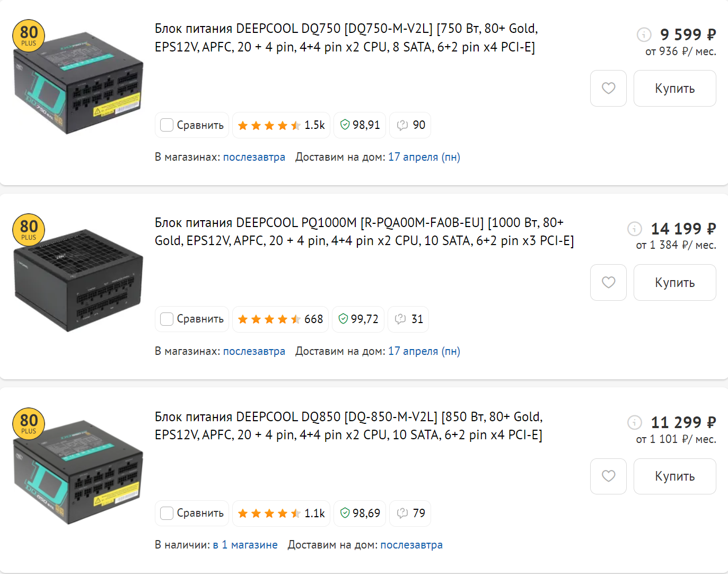Favorite the DEEPCOOL DQ850 with heart icon
Viewport: 728px width, 574px height.
click(x=608, y=476)
